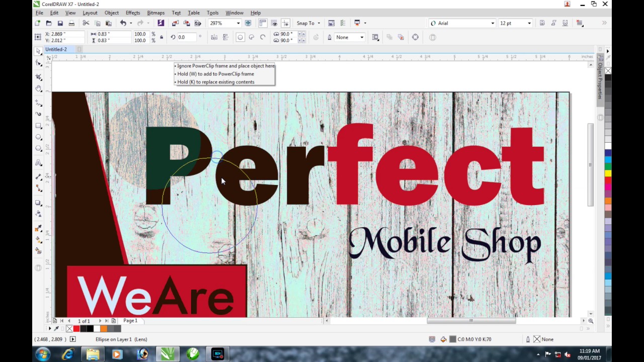Go to the next page arrow

click(100, 321)
